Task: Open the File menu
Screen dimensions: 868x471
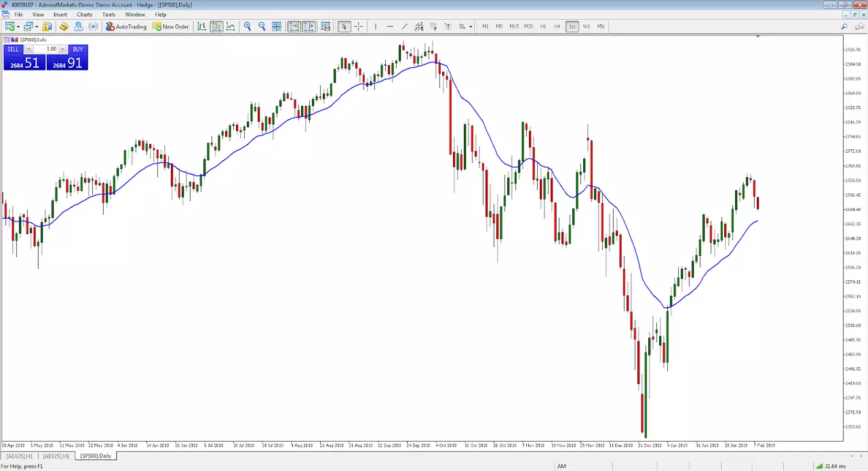Action: tap(18, 14)
